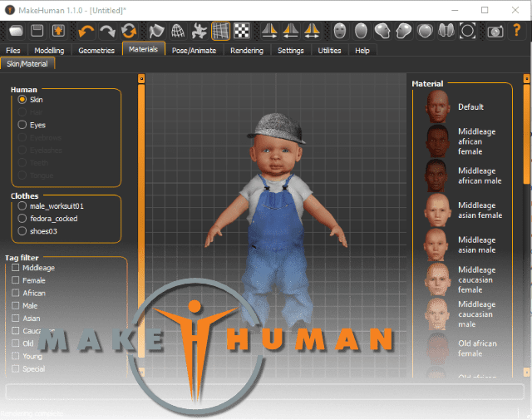
Task: Select the Skin/Material sub-tab
Action: (x=27, y=63)
